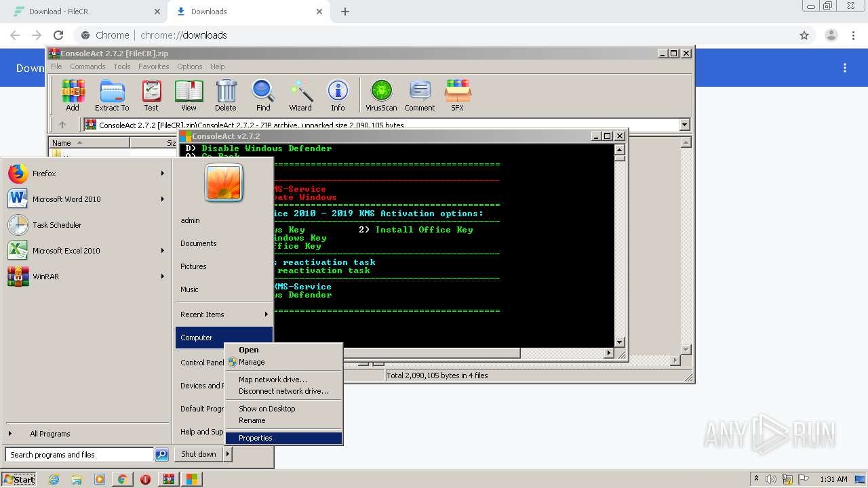This screenshot has height=488, width=868.
Task: Bookmark this page with star icon
Action: pyautogui.click(x=804, y=35)
